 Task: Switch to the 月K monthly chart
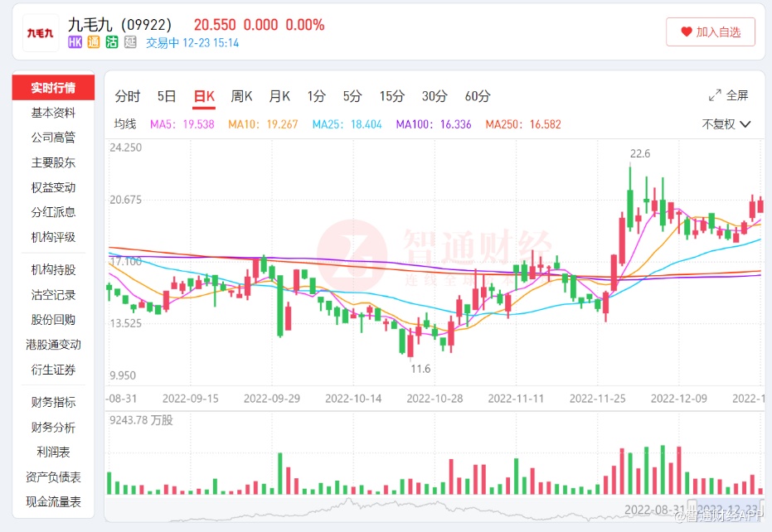(279, 96)
